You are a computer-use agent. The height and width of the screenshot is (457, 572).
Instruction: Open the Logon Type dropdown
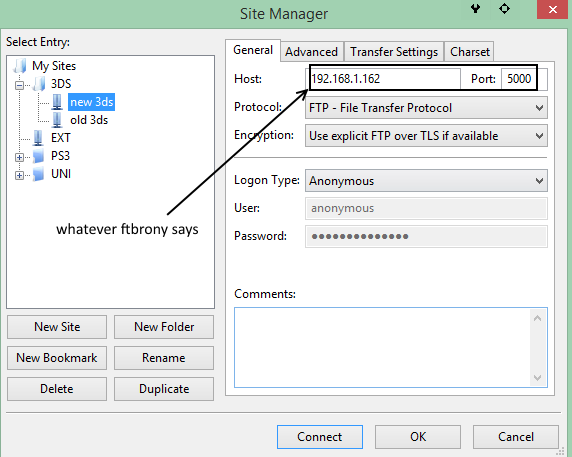click(x=426, y=181)
